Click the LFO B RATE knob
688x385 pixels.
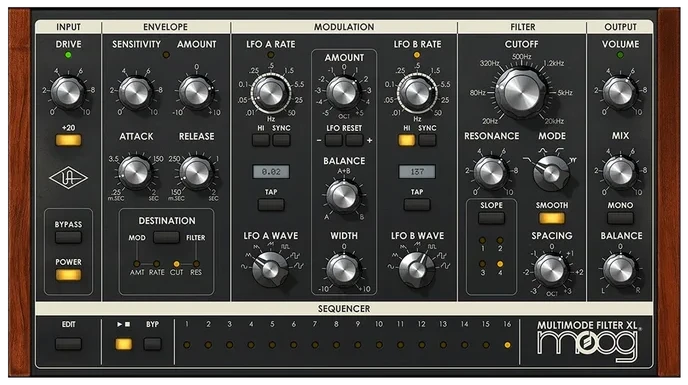[x=417, y=93]
